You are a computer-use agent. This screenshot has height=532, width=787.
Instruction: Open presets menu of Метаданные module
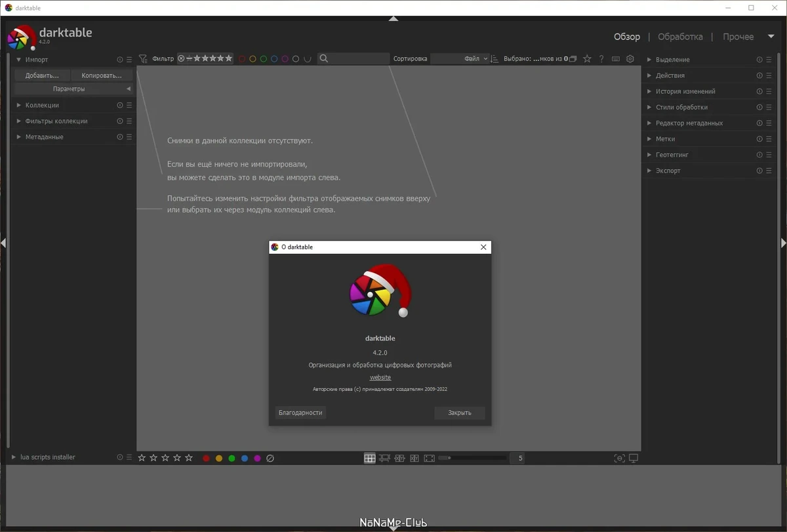pos(129,136)
